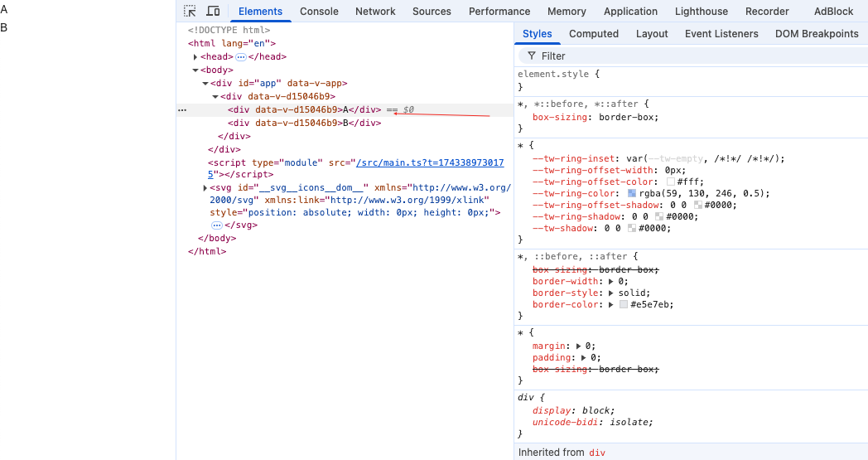Screen dimensions: 868x460
Task: Select the closing </body> tag row
Action: click(217, 239)
